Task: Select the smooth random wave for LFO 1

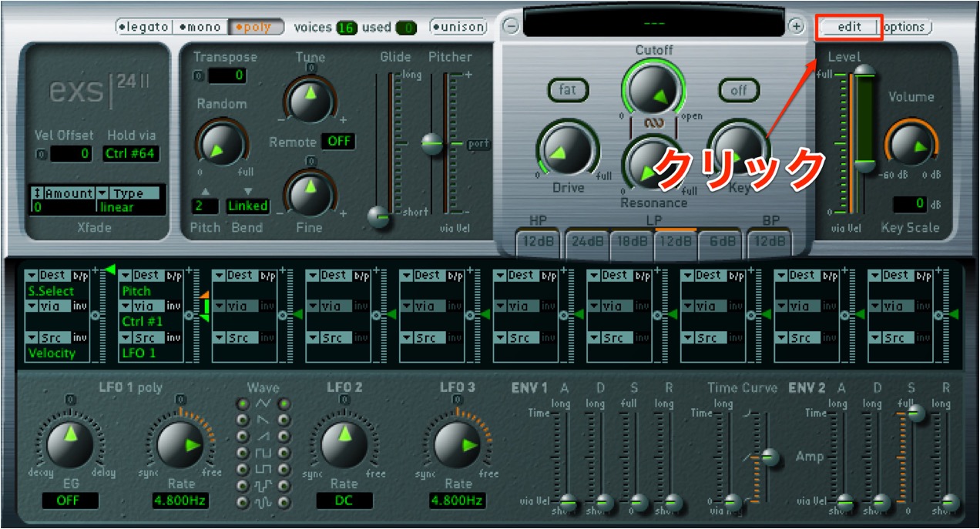Action: [244, 502]
